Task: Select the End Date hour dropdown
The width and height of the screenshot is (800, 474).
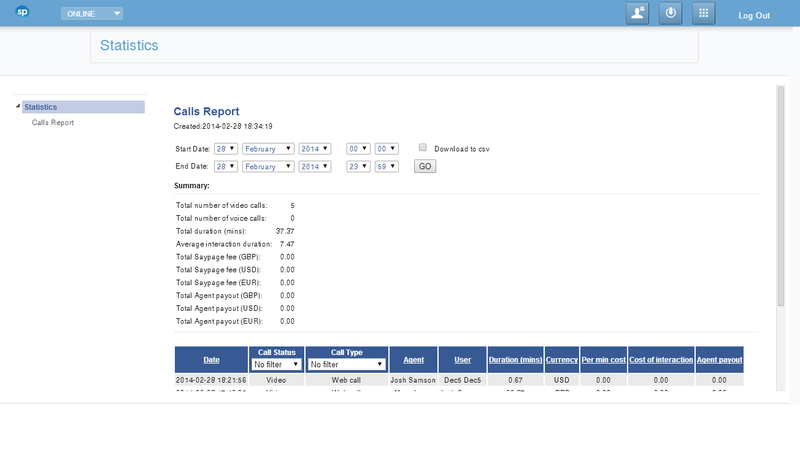Action: [x=358, y=166]
